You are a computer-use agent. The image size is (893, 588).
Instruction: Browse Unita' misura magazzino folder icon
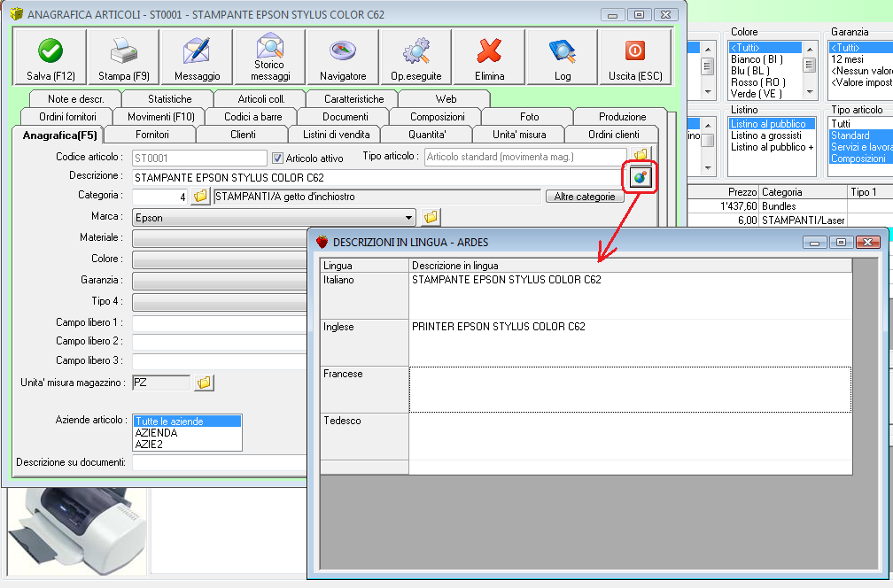pos(204,383)
